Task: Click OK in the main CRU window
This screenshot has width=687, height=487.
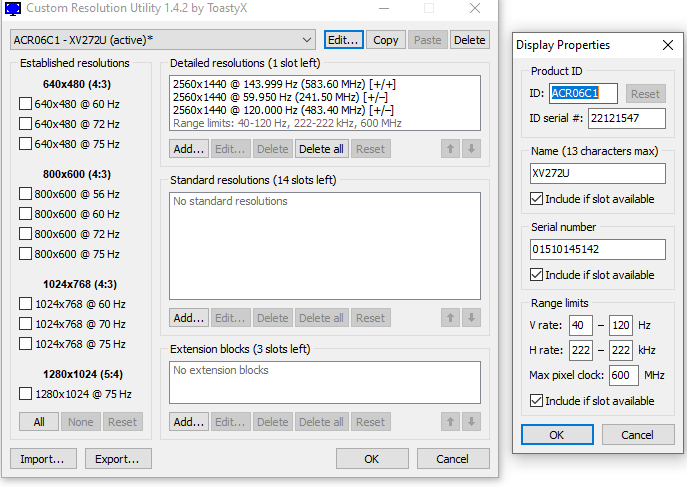Action: pyautogui.click(x=372, y=459)
